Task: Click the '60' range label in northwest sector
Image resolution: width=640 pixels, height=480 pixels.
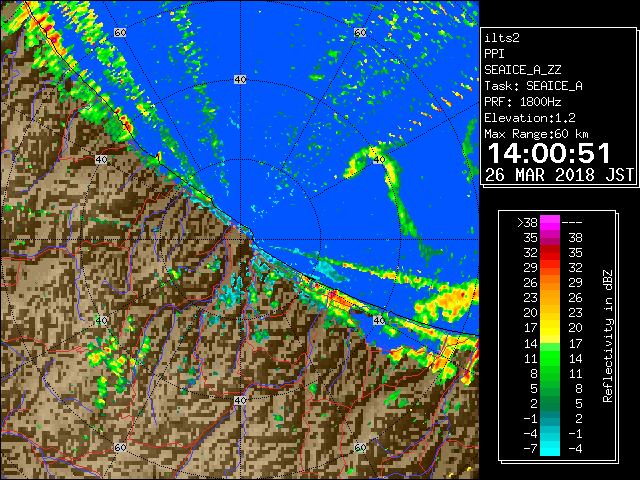Action: pyautogui.click(x=120, y=32)
